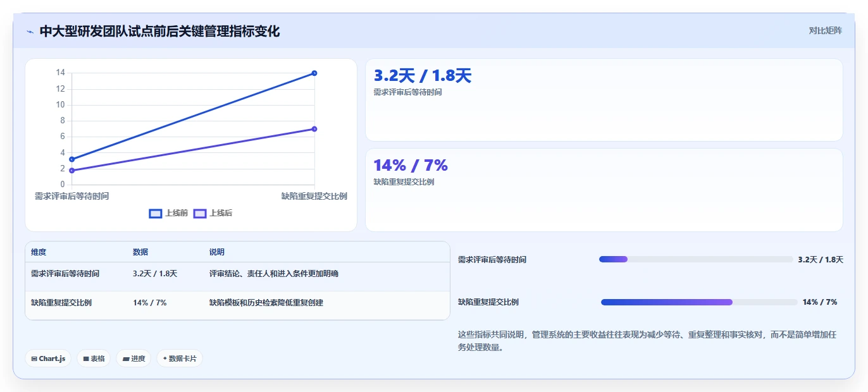The height and width of the screenshot is (392, 868).
Task: Click the 14% / 7% data card value
Action: point(411,166)
